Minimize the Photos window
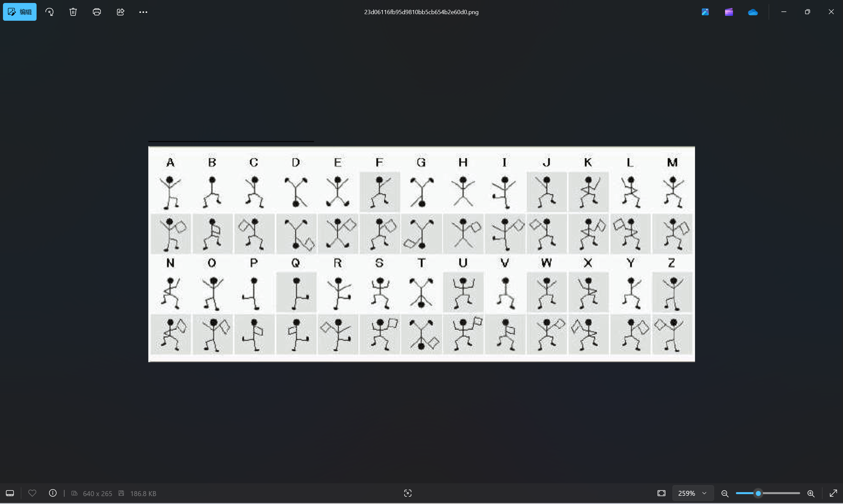Viewport: 843px width, 504px height. coord(784,12)
